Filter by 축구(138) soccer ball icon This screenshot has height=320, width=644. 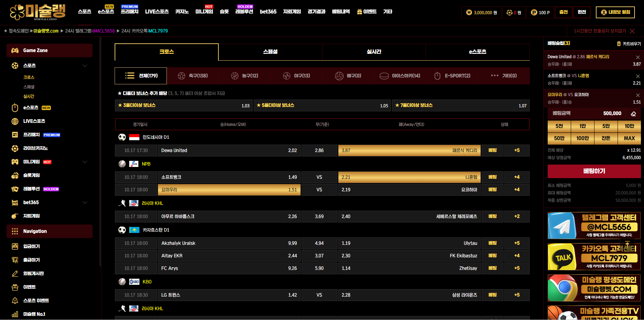[x=181, y=76]
